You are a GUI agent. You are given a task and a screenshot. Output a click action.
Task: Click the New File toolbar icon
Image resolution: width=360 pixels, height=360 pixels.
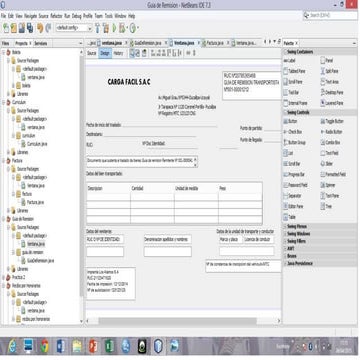6,28
